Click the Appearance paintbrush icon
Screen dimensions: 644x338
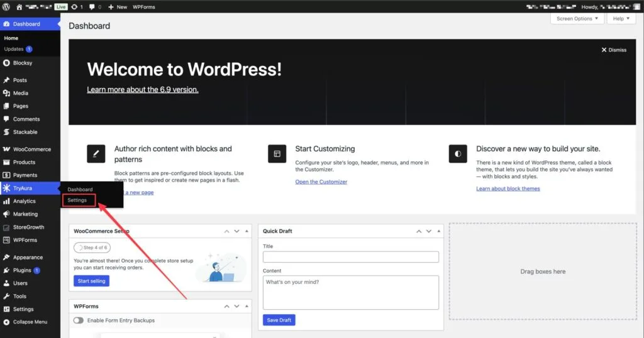[6, 257]
